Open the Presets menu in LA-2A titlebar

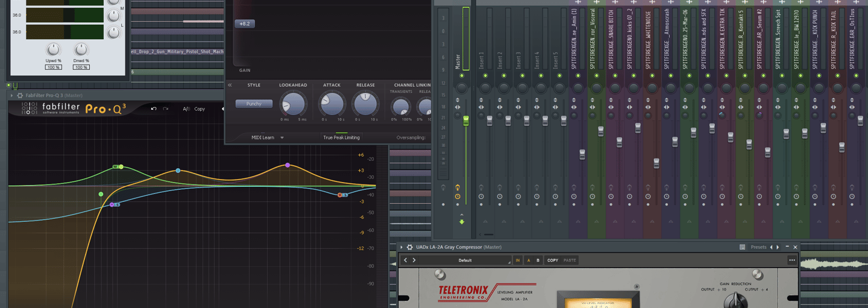tap(758, 247)
